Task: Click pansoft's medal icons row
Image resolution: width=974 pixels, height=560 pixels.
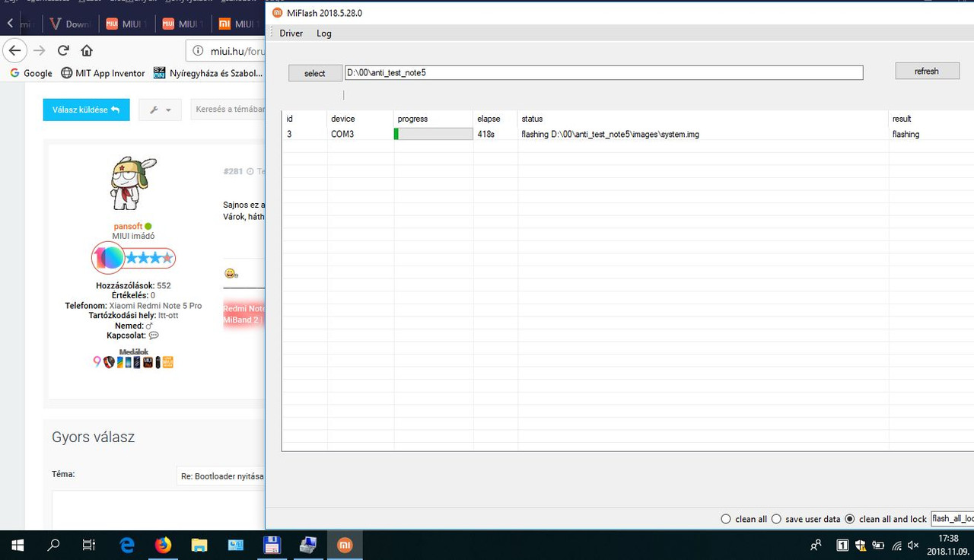Action: click(x=133, y=363)
